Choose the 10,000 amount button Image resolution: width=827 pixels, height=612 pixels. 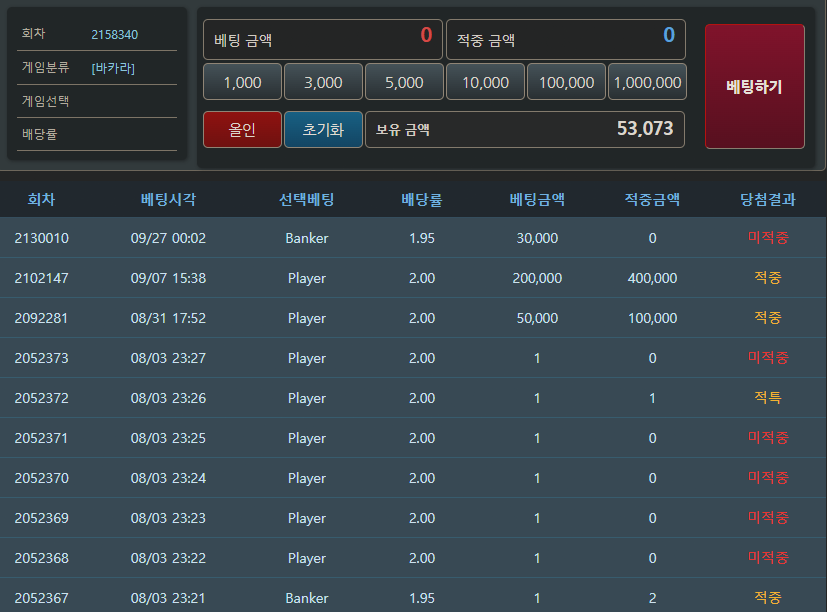tap(485, 82)
